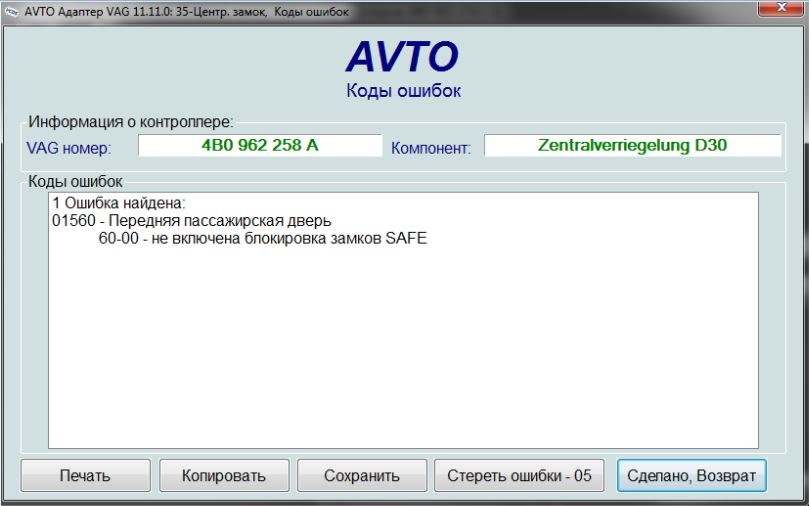Click the 'VAG номер:' label
Viewport: 809px width, 506px height.
[x=69, y=148]
